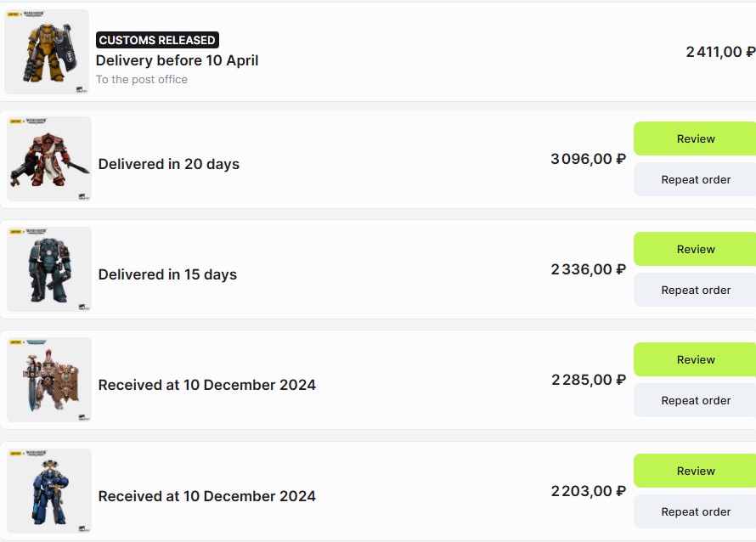Repeat the 2 336,00 ₽ order
Screen dimensions: 756x542
[695, 290]
